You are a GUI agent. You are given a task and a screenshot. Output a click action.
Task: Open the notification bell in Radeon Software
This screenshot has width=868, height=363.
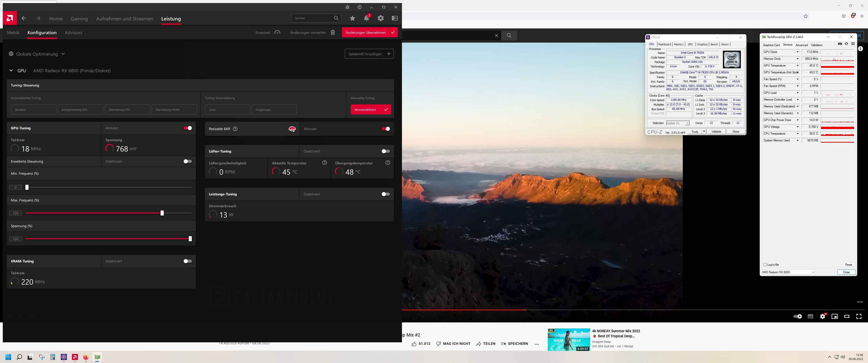[367, 18]
